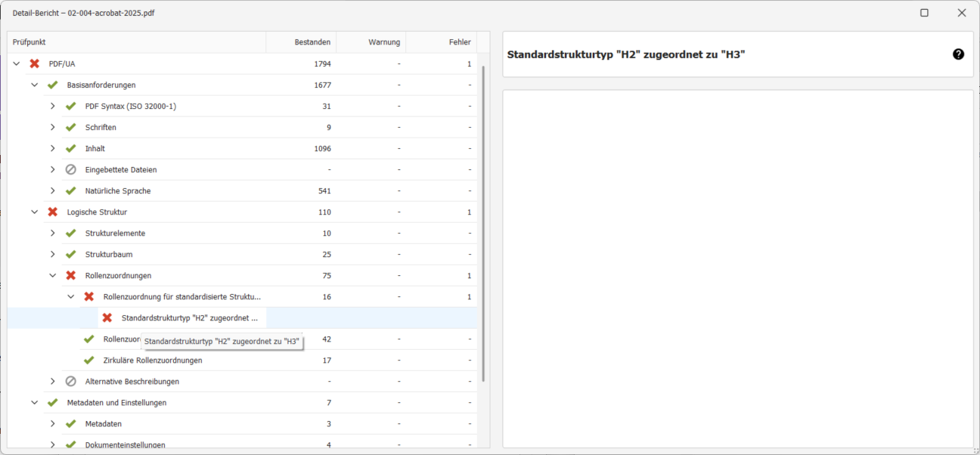The image size is (980, 455).
Task: Click the Prüfpunkt column header
Action: [x=136, y=42]
